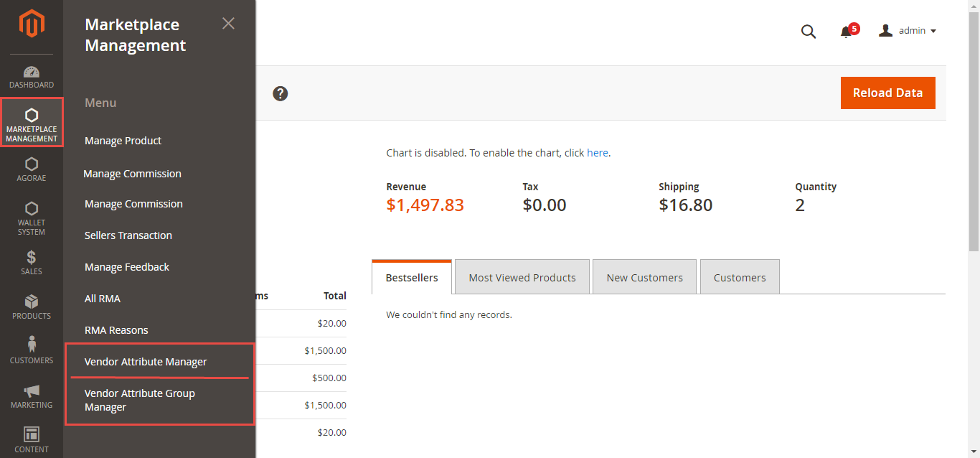Click the search magnifier icon
The height and width of the screenshot is (458, 980).
click(x=809, y=32)
